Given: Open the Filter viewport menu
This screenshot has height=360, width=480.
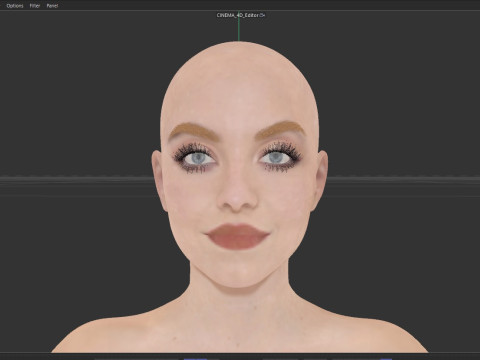Looking at the screenshot, I should (35, 6).
